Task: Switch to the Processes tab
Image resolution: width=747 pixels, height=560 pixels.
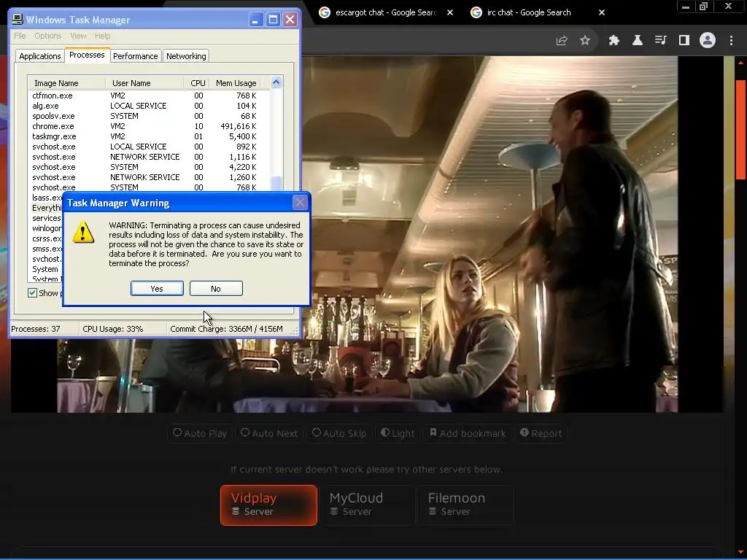Action: tap(87, 55)
